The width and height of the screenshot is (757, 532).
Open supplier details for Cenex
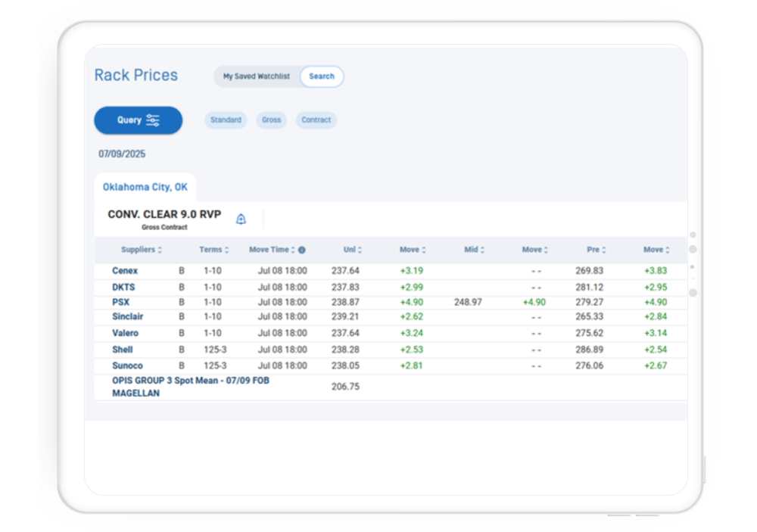click(125, 271)
